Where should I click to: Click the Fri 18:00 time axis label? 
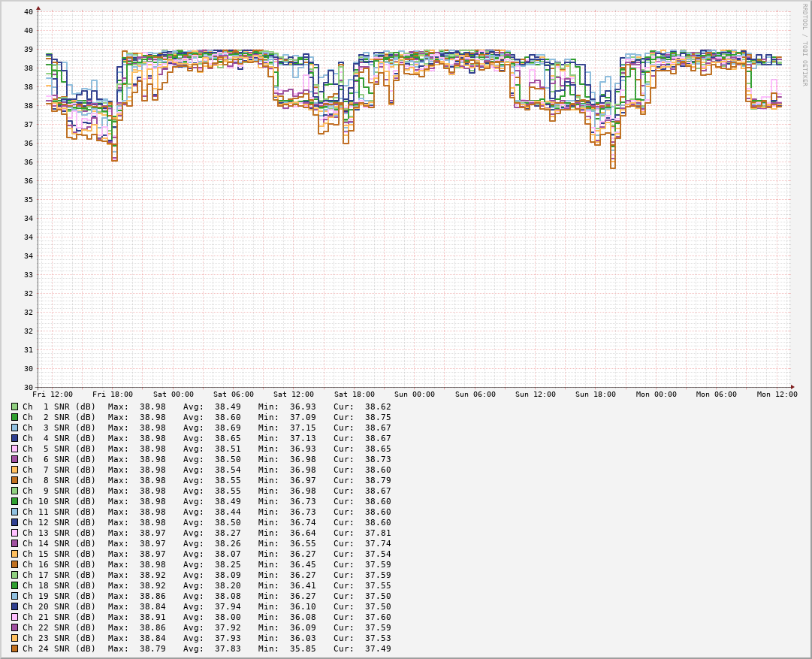[113, 394]
